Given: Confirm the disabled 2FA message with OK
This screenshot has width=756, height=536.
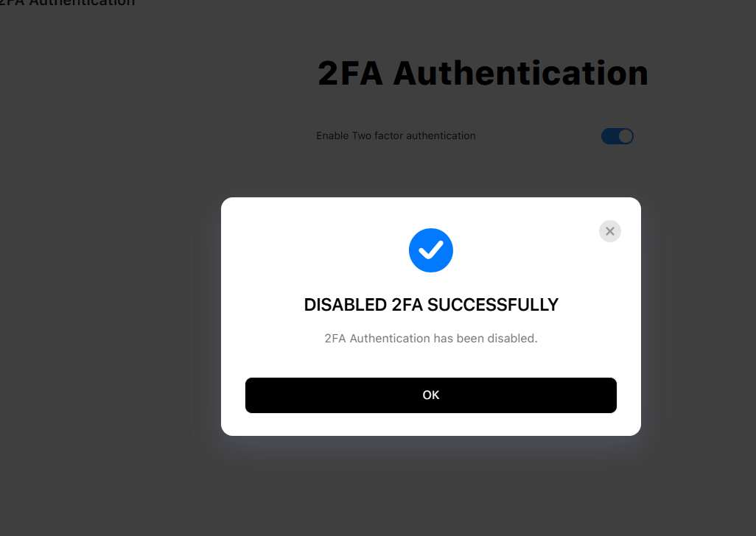Looking at the screenshot, I should (431, 395).
